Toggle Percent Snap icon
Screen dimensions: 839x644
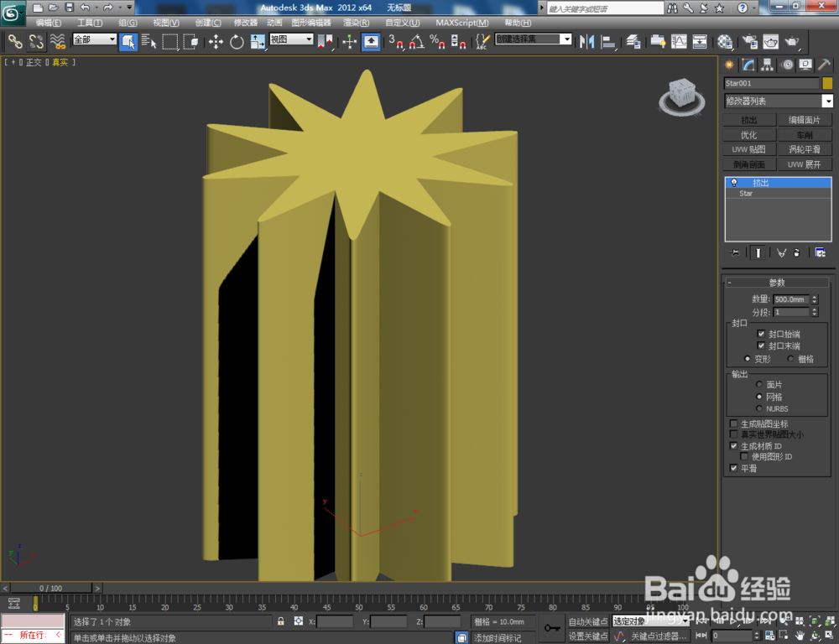437,41
